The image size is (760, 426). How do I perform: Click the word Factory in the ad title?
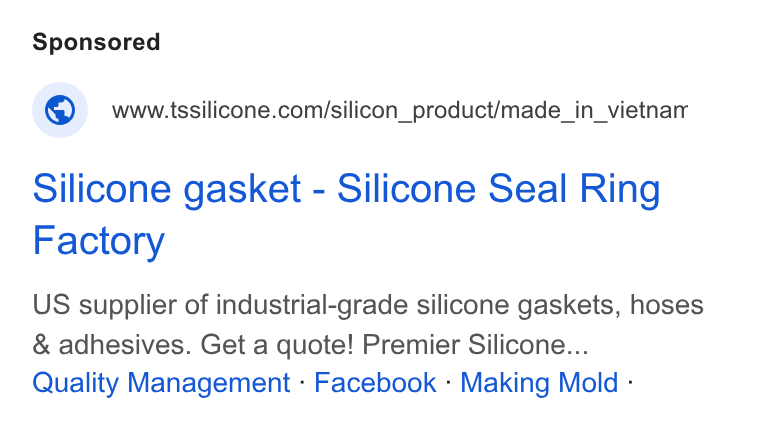point(98,241)
